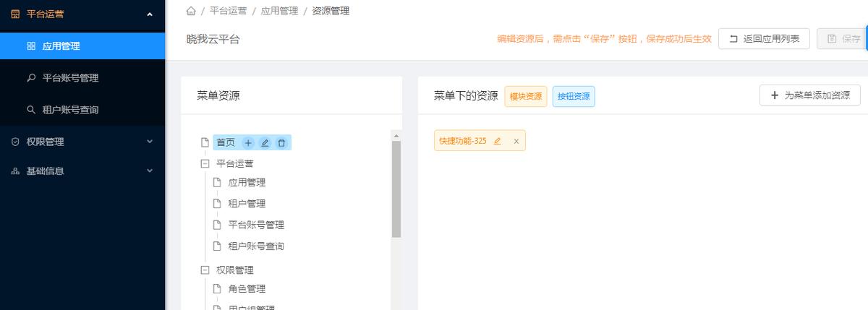Viewport: 868px width, 310px height.
Task: Click the file icon beside 首页 tree node
Action: (x=205, y=142)
